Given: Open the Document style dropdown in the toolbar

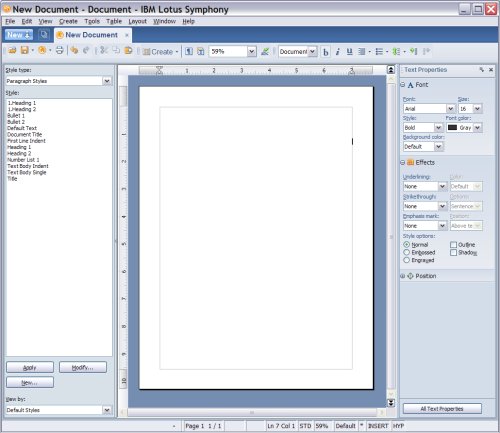Looking at the screenshot, I should [x=312, y=51].
